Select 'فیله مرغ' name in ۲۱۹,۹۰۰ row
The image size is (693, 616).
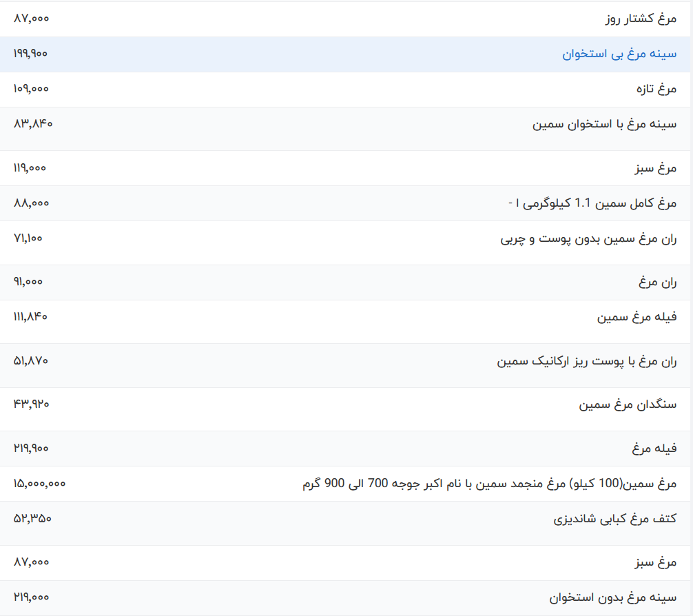tap(654, 449)
